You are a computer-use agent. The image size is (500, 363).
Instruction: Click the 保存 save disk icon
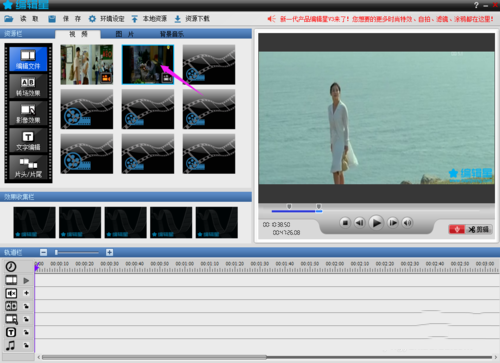coord(52,19)
